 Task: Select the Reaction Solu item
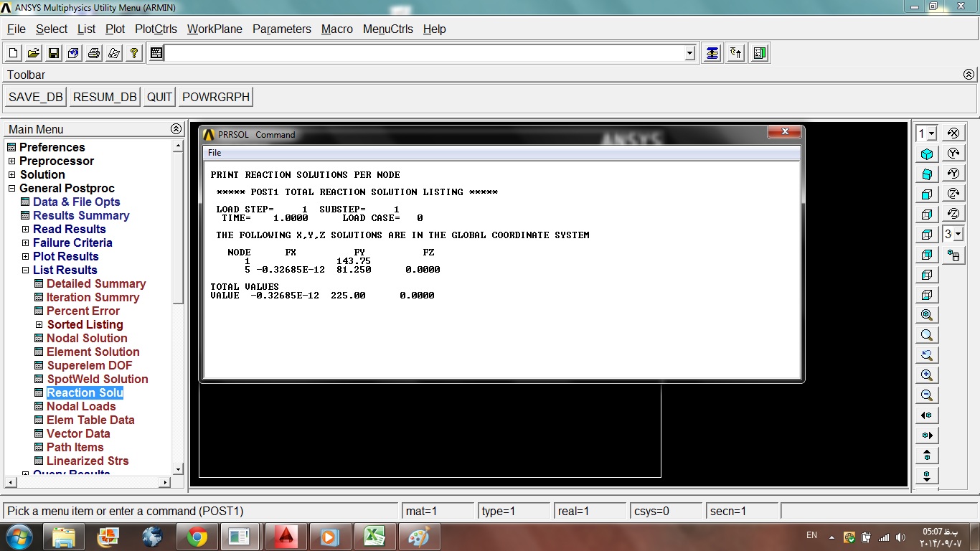(85, 393)
